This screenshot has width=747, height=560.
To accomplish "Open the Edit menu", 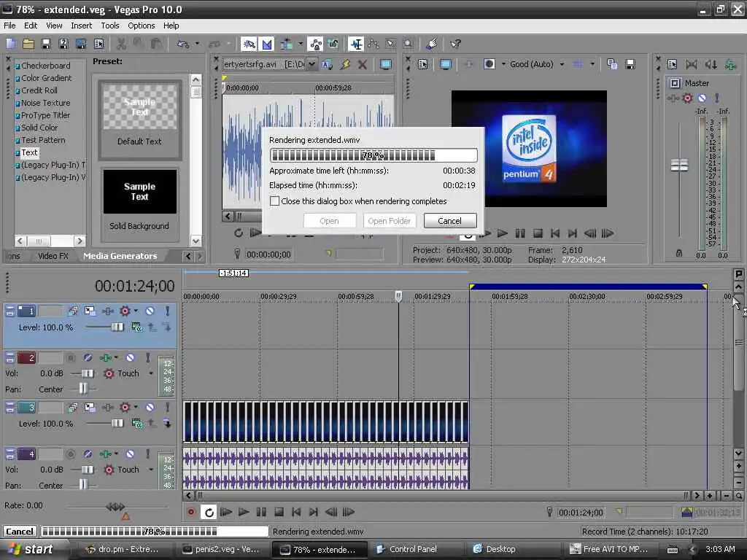I will pos(31,26).
